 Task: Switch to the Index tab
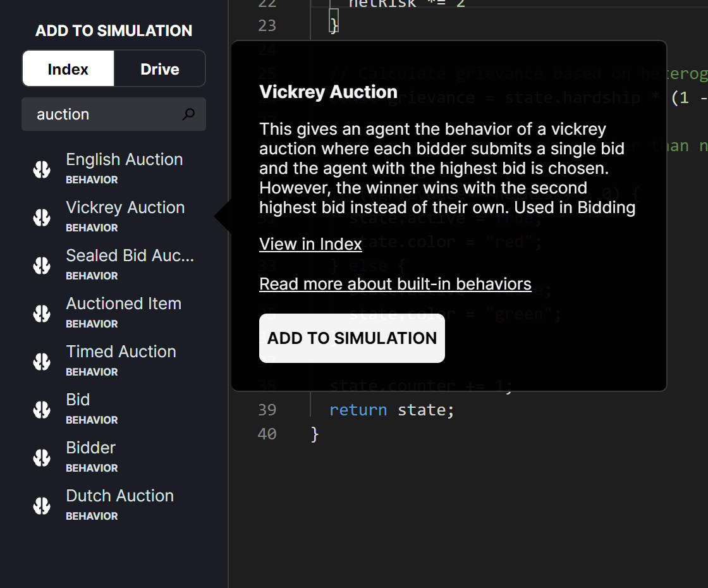[x=68, y=69]
